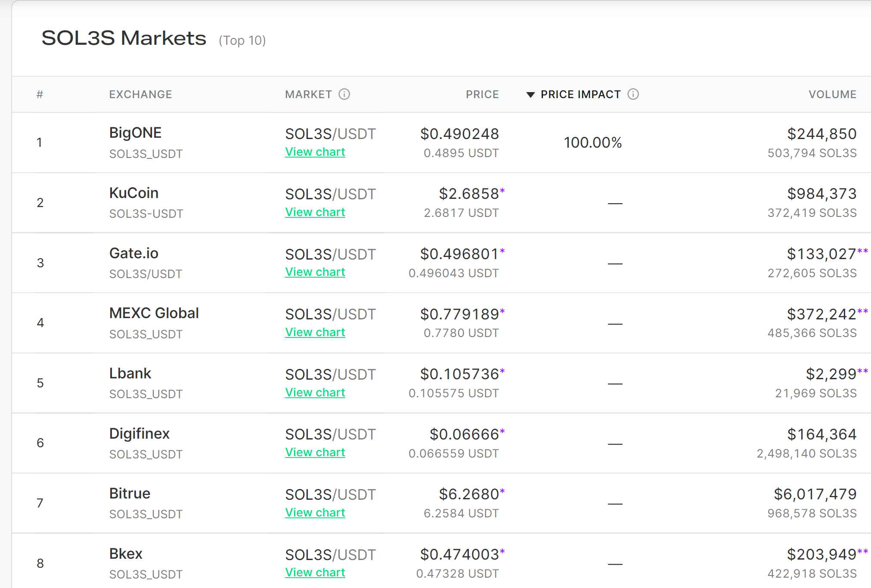Sort by the PRICE IMPACT header
The width and height of the screenshot is (871, 588).
click(x=580, y=94)
